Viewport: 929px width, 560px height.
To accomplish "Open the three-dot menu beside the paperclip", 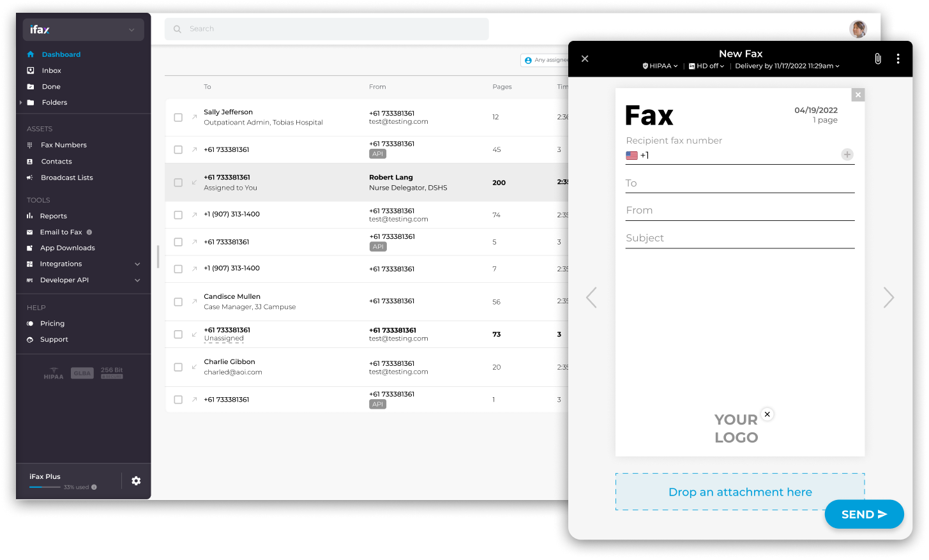I will 898,58.
